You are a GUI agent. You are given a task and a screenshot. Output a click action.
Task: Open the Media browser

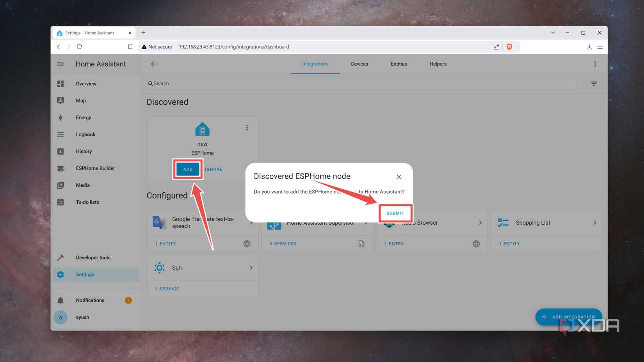point(96,185)
